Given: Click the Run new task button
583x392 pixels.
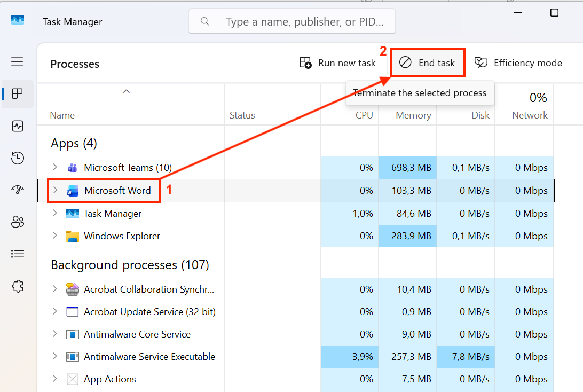Looking at the screenshot, I should click(338, 62).
